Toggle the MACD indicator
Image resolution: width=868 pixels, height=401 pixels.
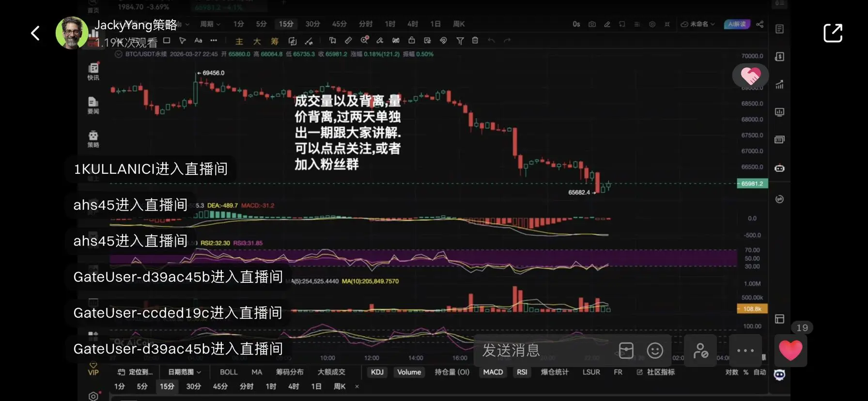tap(493, 372)
